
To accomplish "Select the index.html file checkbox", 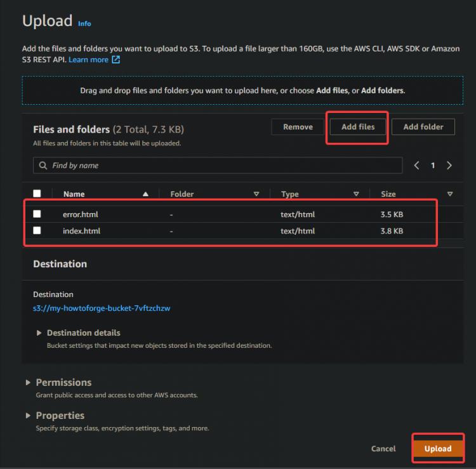I will [x=37, y=231].
